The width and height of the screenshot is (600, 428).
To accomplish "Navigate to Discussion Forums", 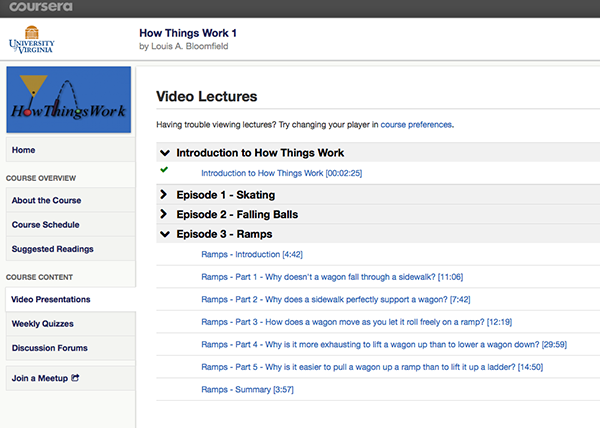I will pos(52,348).
